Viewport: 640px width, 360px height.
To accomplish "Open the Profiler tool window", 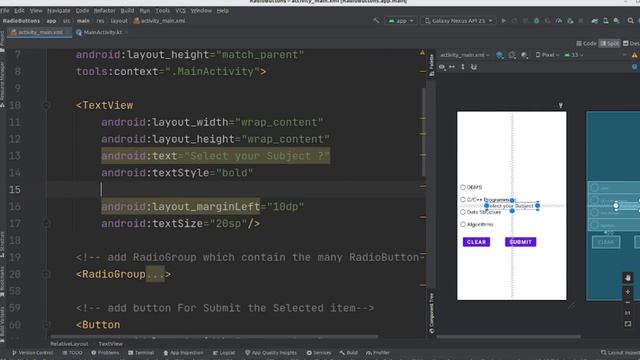I will [x=378, y=353].
